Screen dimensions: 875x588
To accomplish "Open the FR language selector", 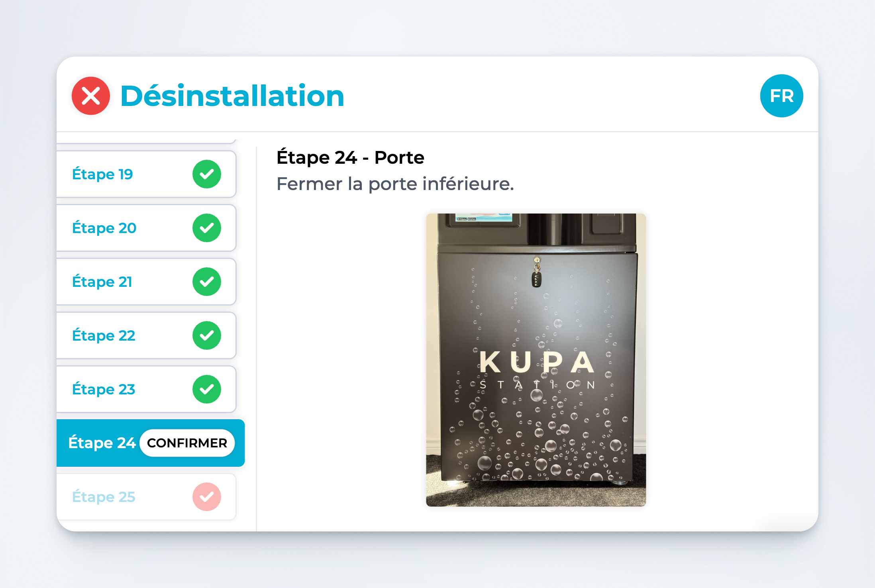I will tap(781, 96).
